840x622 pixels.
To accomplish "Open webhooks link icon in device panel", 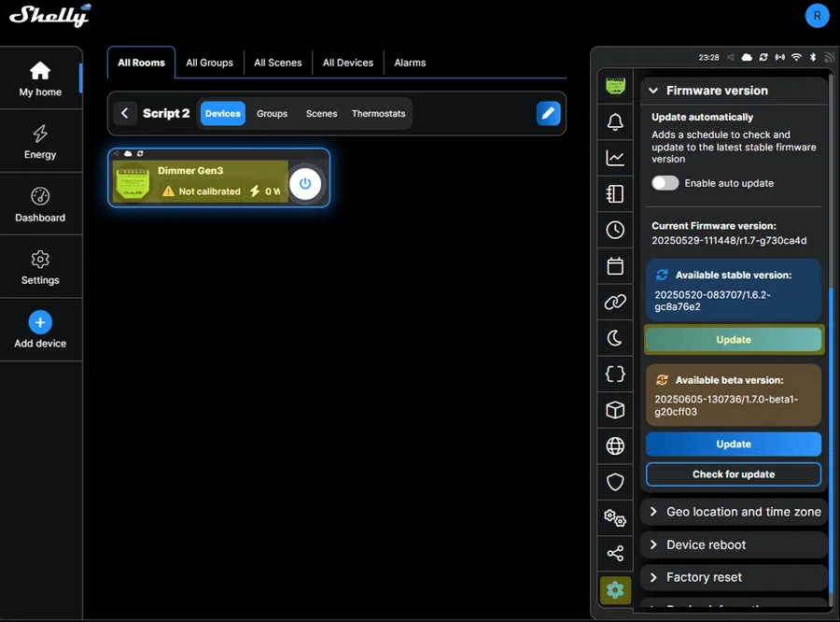I will (x=615, y=302).
